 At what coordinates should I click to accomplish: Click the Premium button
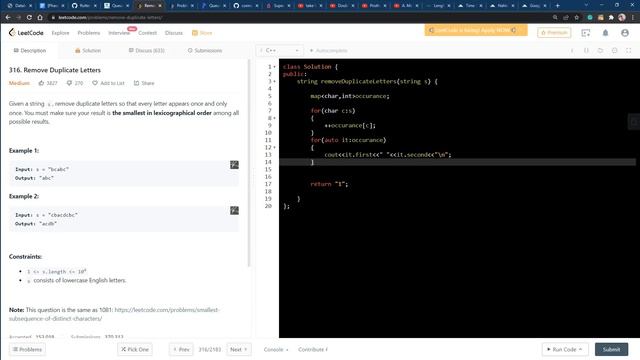pos(554,33)
